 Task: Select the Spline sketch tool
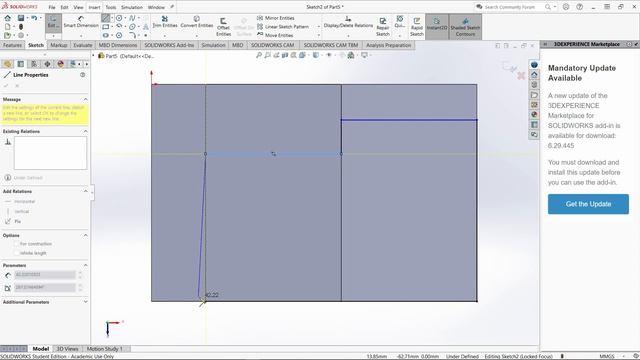[132, 18]
